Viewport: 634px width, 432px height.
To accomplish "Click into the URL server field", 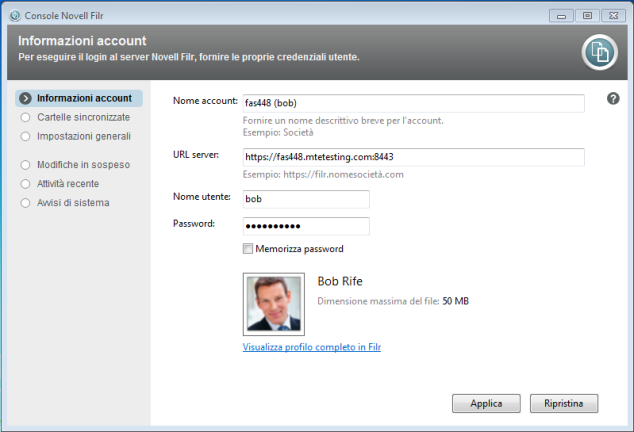I will (413, 157).
